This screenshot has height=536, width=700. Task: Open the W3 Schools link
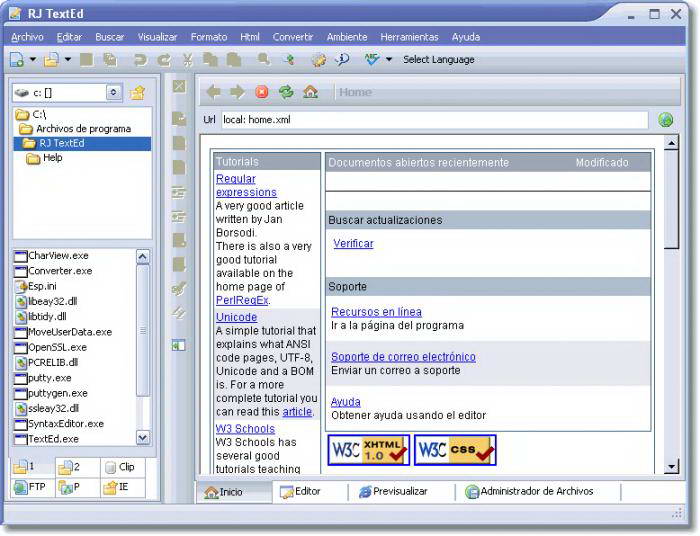(x=245, y=429)
